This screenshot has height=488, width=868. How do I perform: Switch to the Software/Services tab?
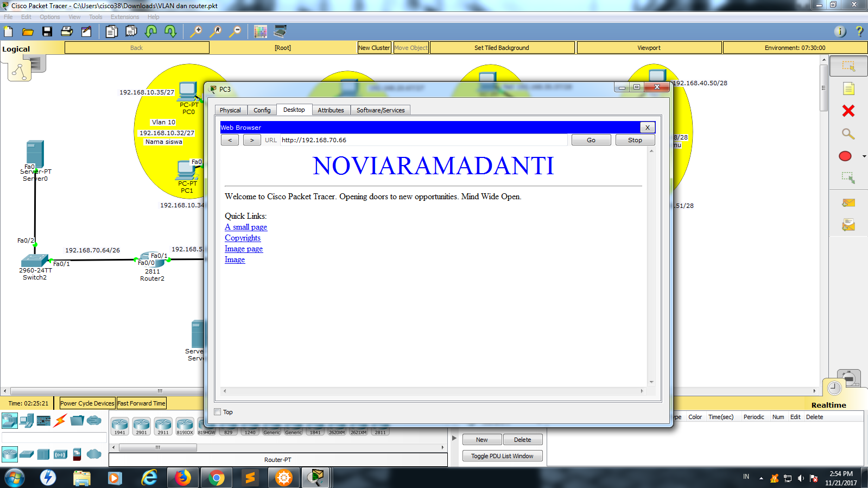tap(381, 110)
